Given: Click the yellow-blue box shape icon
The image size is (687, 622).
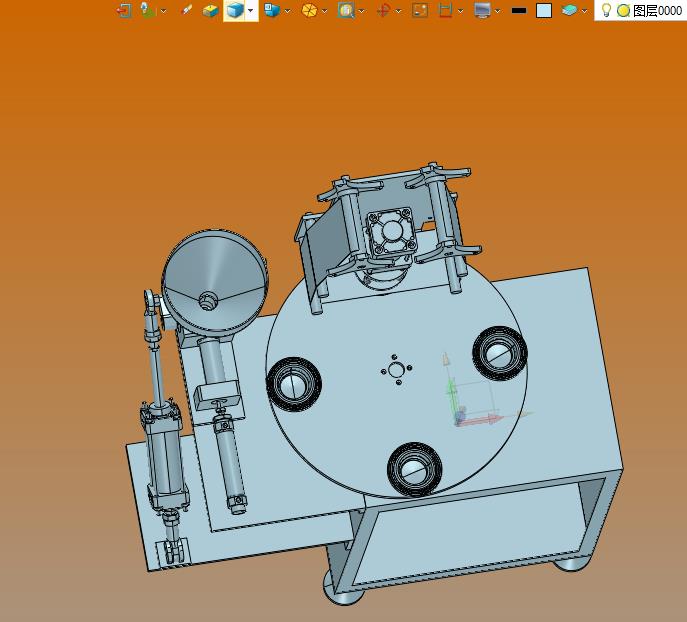Looking at the screenshot, I should point(211,11).
